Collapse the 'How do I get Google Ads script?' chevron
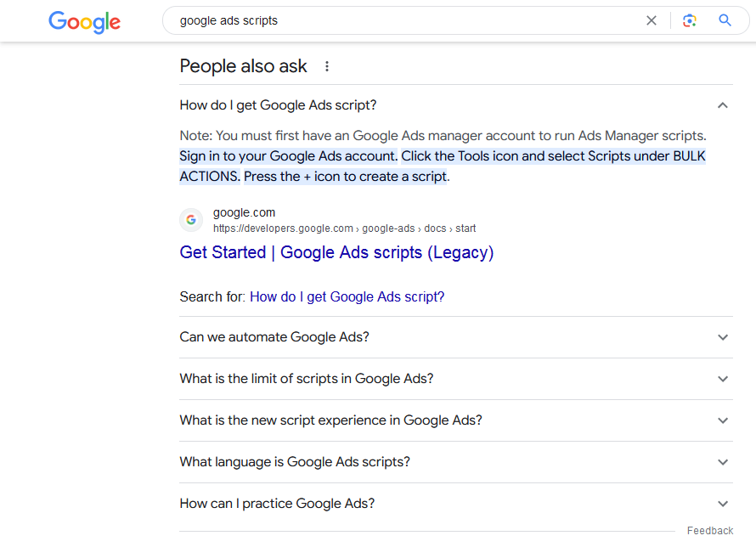Image resolution: width=756 pixels, height=547 pixels. [x=722, y=105]
